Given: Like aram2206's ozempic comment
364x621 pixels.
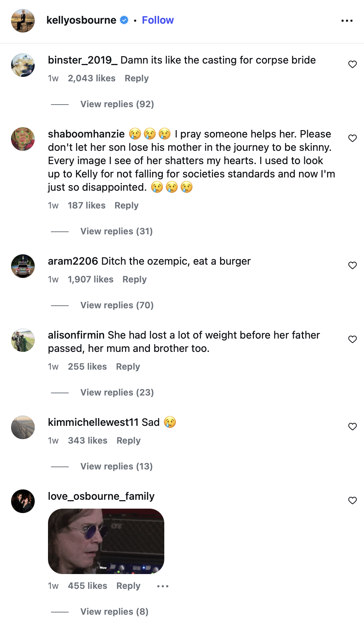Looking at the screenshot, I should pyautogui.click(x=353, y=265).
